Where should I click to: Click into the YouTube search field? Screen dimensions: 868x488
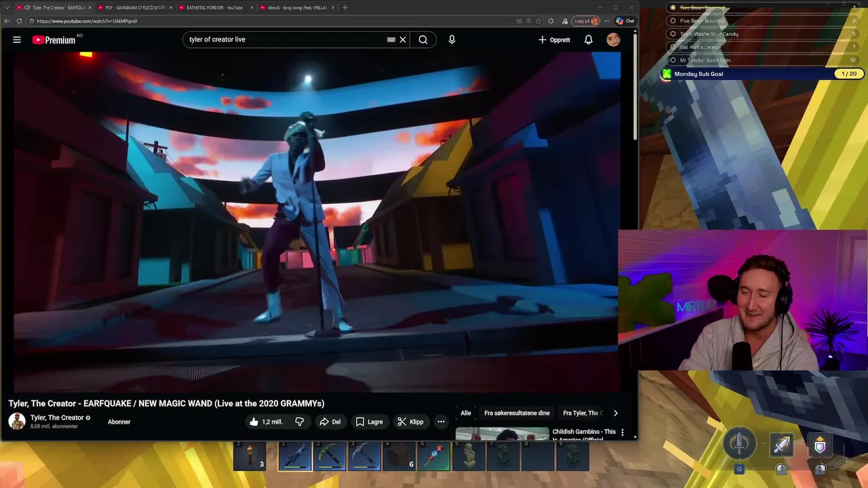tap(285, 39)
